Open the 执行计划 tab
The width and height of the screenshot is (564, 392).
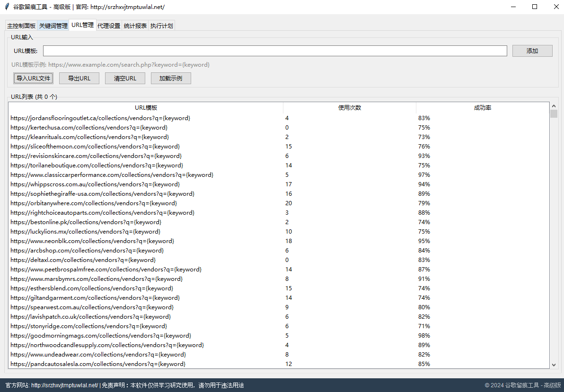[162, 26]
